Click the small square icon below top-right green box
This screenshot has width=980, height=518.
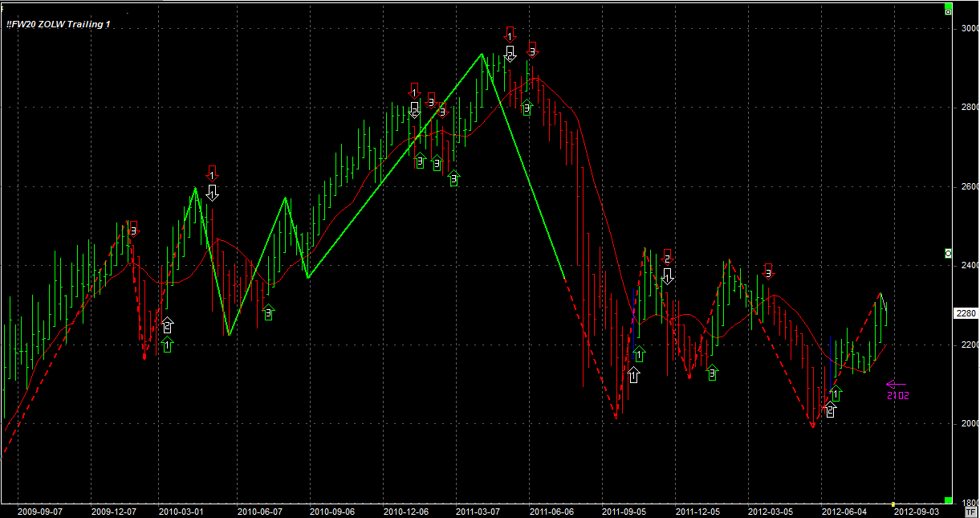(x=948, y=12)
